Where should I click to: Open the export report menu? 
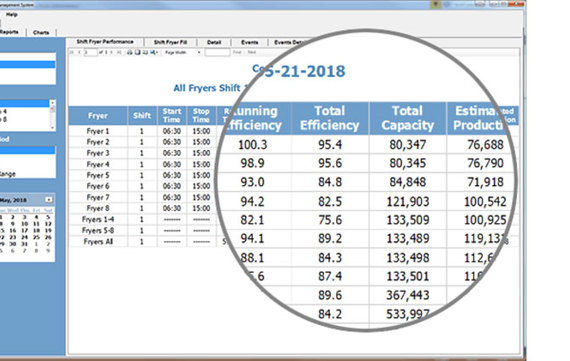(x=154, y=52)
